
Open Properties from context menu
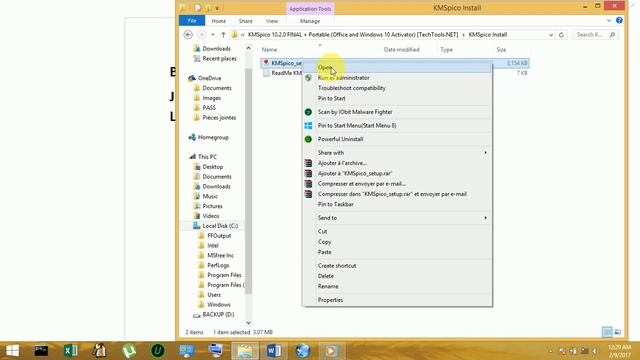397,300
